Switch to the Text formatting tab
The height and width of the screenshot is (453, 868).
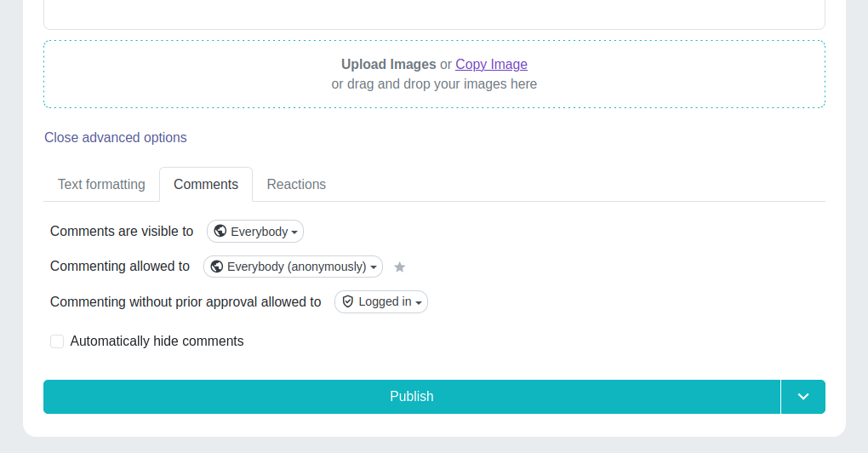(x=101, y=185)
